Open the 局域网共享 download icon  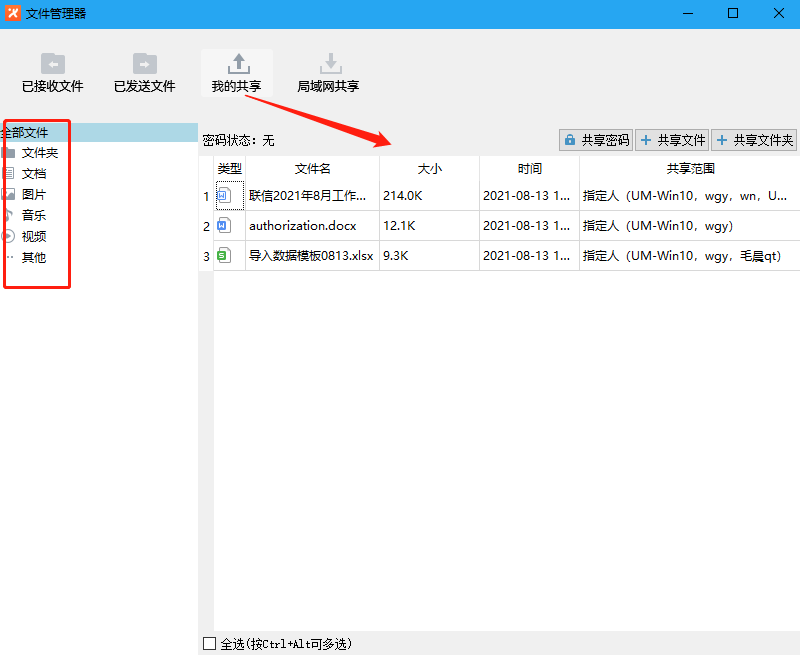coord(329,64)
